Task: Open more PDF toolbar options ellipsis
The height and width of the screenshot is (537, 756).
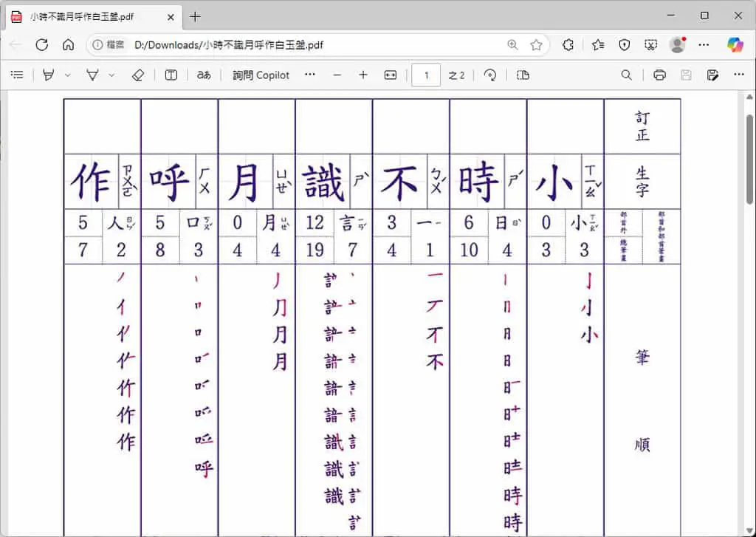Action: tap(739, 75)
